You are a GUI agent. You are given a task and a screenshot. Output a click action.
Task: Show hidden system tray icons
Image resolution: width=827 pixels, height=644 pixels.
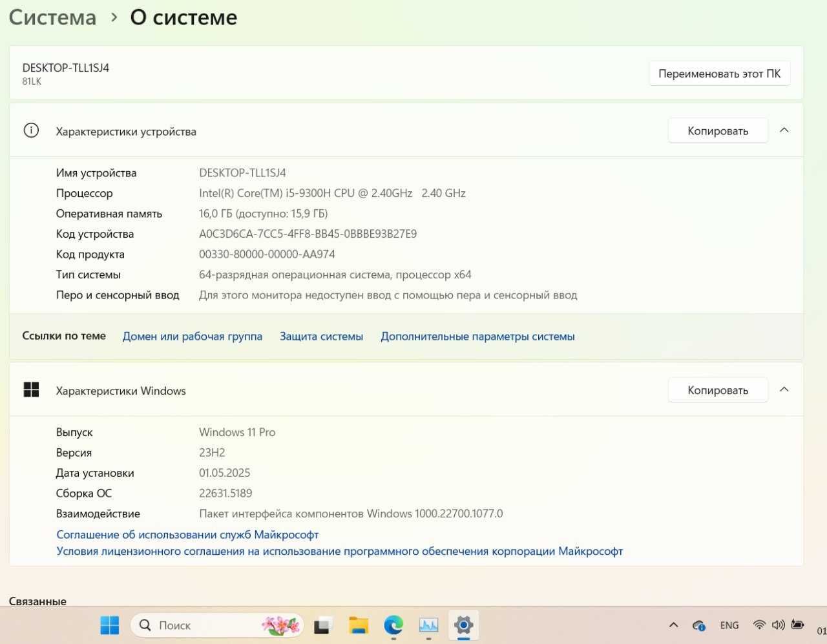(x=673, y=625)
